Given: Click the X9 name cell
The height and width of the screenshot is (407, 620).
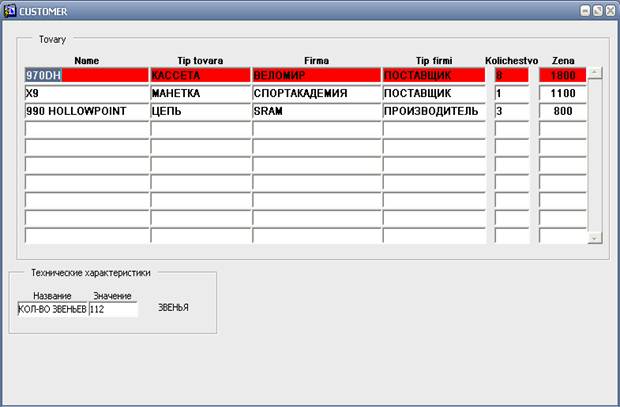Looking at the screenshot, I should click(87, 93).
